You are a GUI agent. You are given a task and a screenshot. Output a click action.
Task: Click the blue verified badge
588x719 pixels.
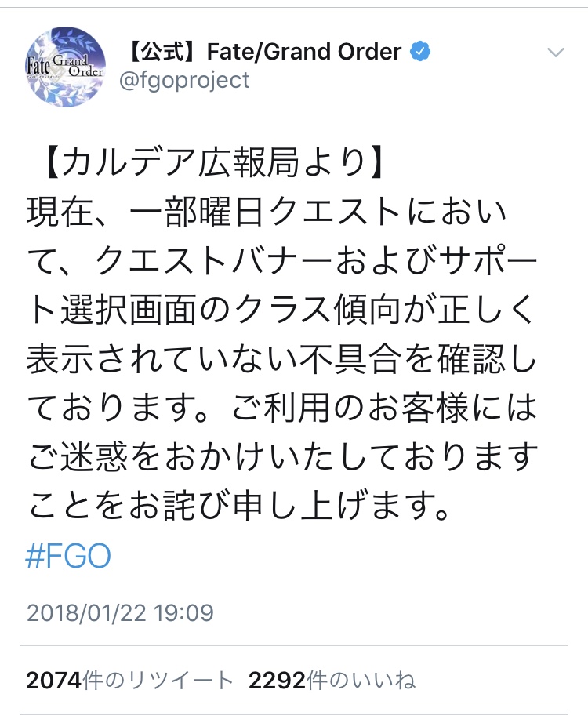(421, 52)
